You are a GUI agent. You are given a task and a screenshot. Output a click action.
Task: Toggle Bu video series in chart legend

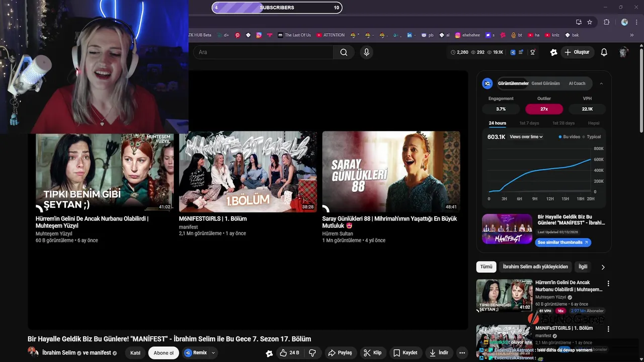click(x=569, y=137)
